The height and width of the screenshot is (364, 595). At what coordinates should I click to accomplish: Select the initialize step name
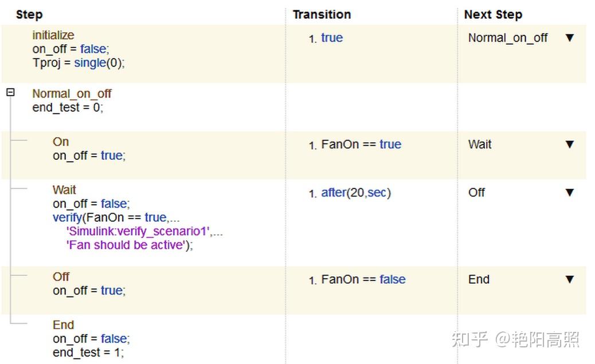click(53, 35)
